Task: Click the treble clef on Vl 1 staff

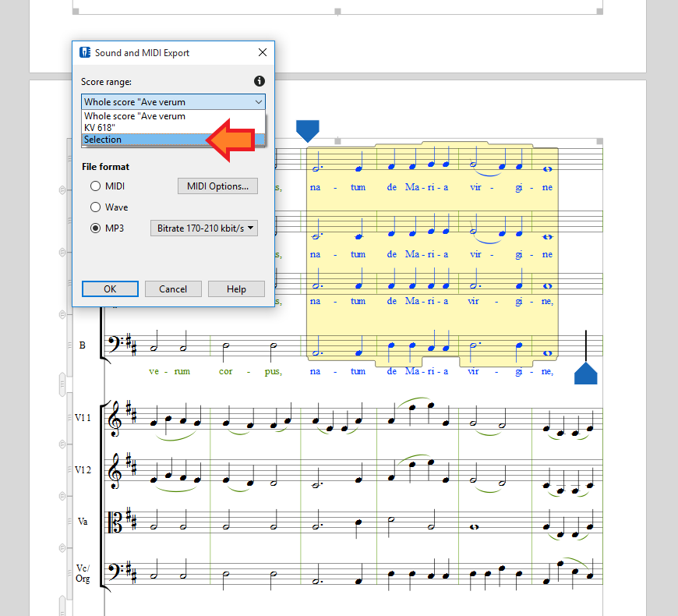Action: click(x=117, y=418)
